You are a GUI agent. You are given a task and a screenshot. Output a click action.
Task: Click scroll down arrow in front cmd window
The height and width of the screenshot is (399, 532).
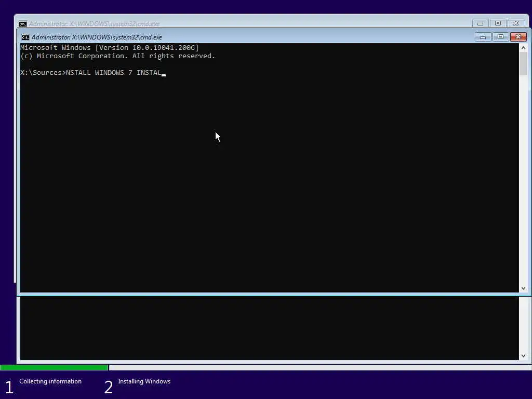tap(523, 288)
